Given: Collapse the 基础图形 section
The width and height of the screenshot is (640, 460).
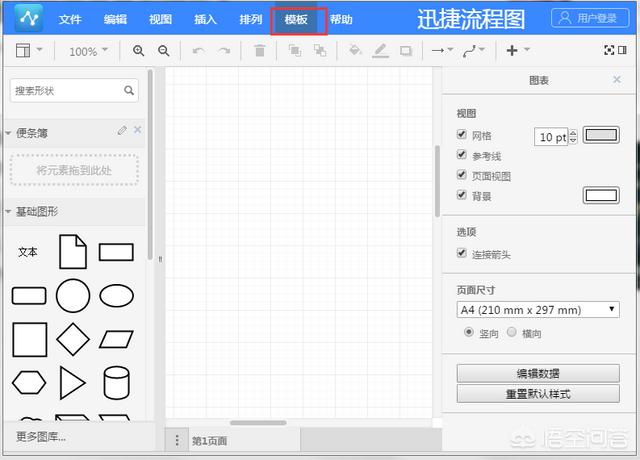Looking at the screenshot, I should pyautogui.click(x=8, y=211).
